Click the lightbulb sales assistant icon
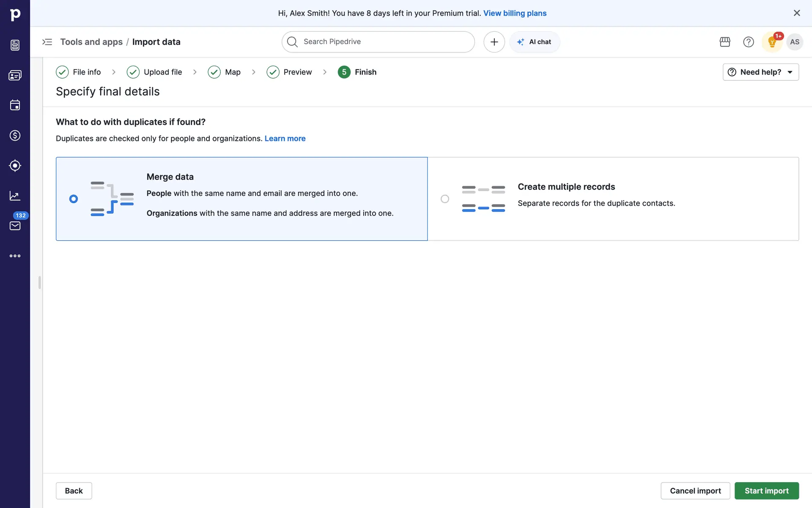Viewport: 812px width, 508px height. pos(772,42)
